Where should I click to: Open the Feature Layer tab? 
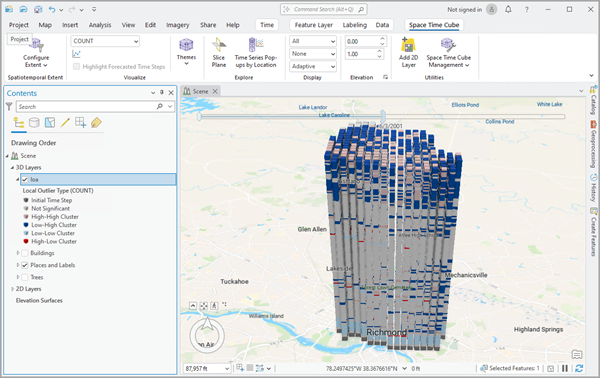click(313, 25)
